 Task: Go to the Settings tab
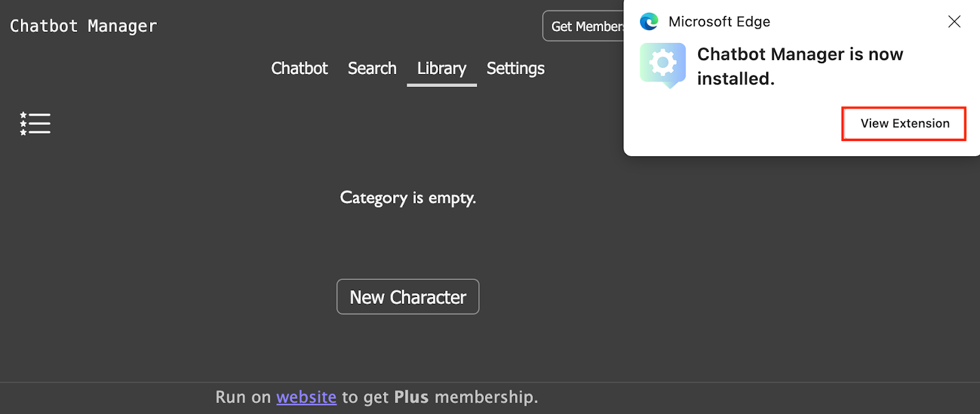click(515, 69)
